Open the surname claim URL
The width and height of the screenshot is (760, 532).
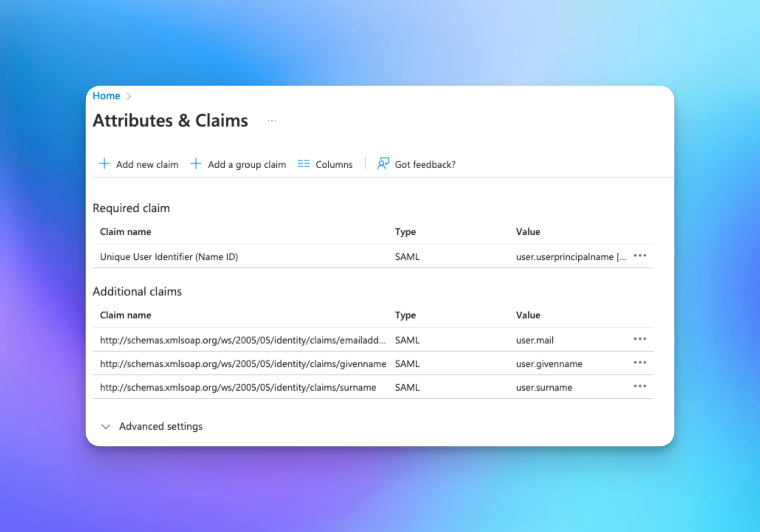[238, 387]
